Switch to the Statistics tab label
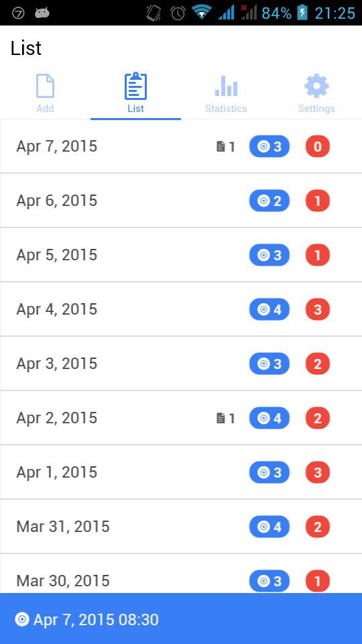 (226, 109)
